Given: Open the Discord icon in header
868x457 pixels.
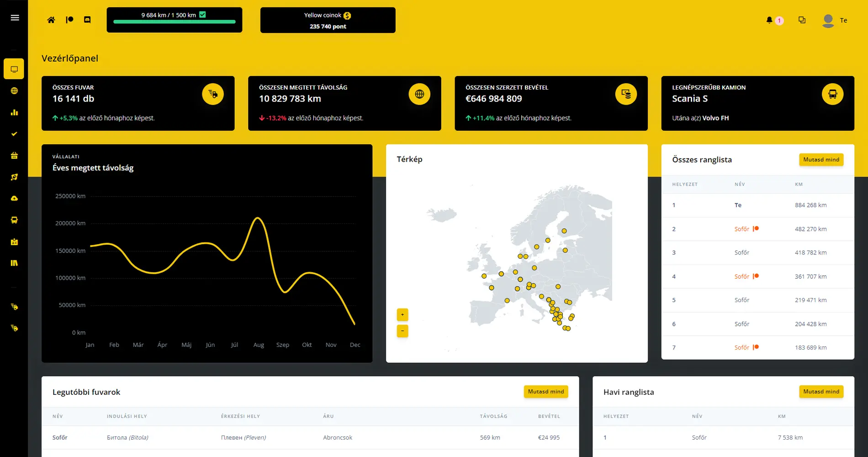Looking at the screenshot, I should pos(87,20).
